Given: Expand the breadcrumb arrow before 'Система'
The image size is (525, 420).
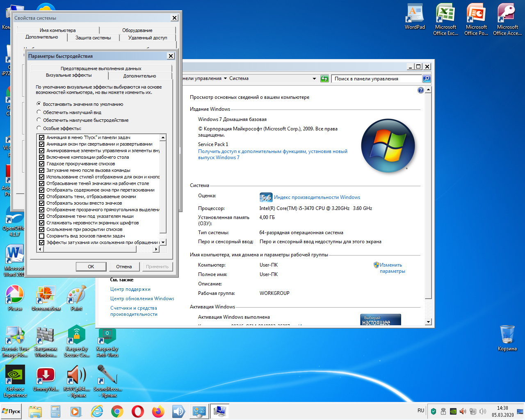Looking at the screenshot, I should (x=225, y=78).
